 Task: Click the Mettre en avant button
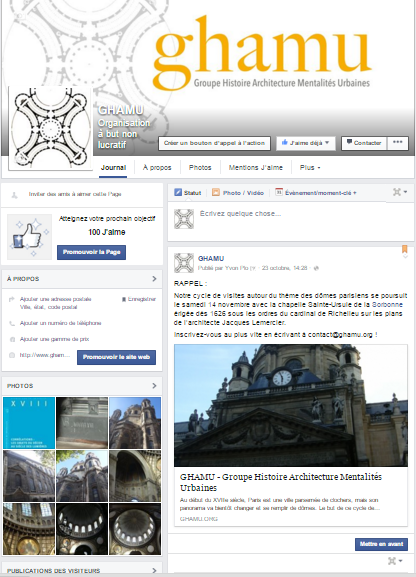tap(381, 544)
